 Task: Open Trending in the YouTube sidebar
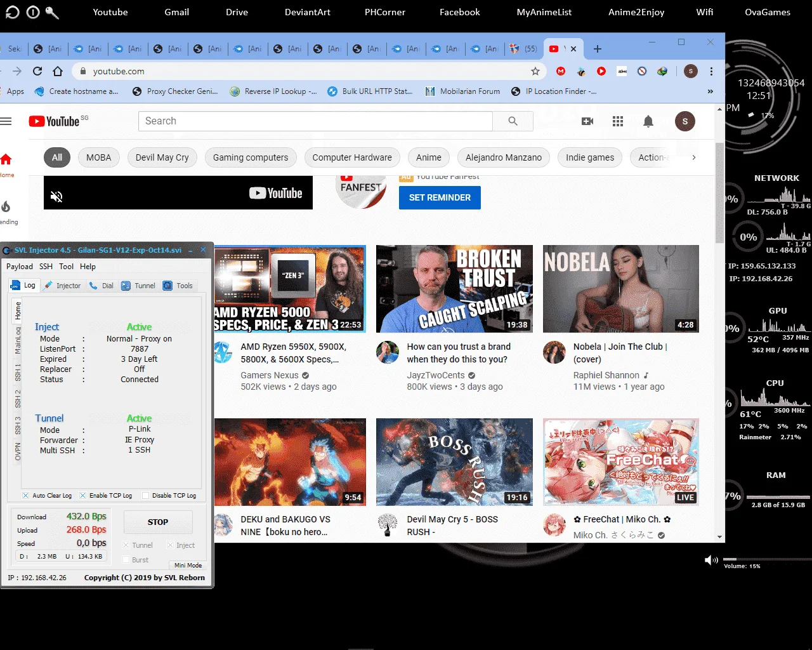point(6,212)
